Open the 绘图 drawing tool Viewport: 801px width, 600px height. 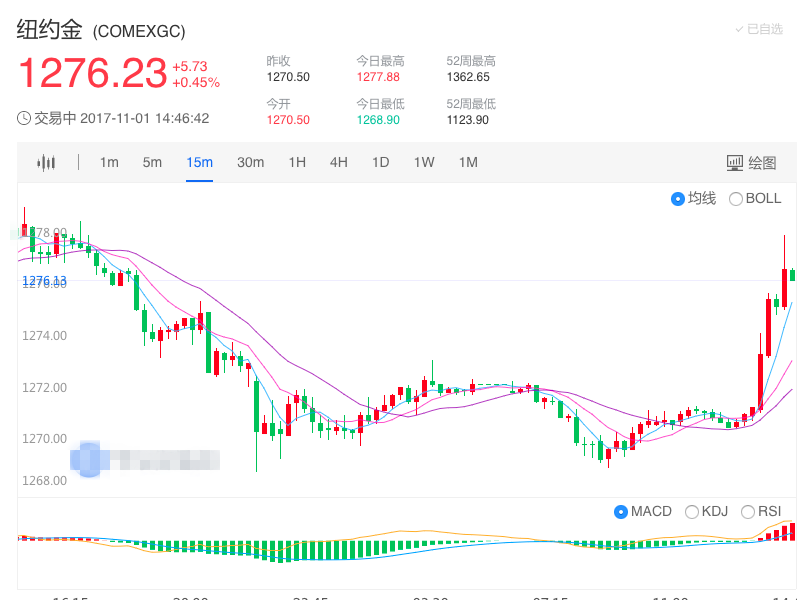point(761,162)
